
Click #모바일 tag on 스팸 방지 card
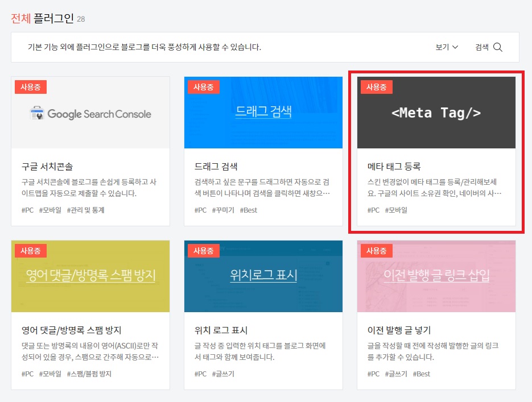[x=50, y=374]
